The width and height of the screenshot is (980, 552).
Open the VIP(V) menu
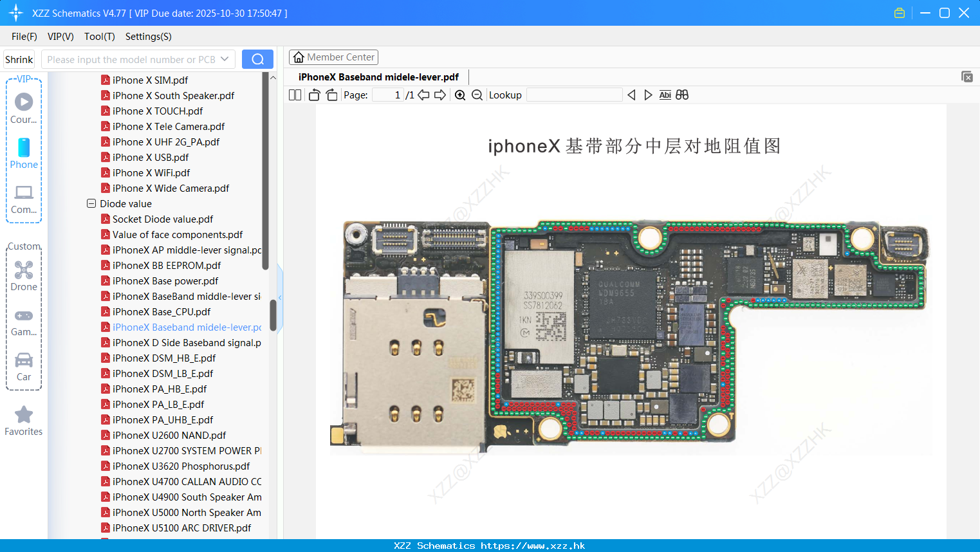click(60, 36)
